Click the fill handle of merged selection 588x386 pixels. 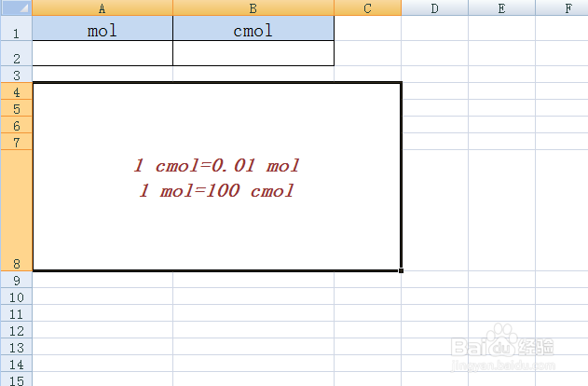pos(401,270)
